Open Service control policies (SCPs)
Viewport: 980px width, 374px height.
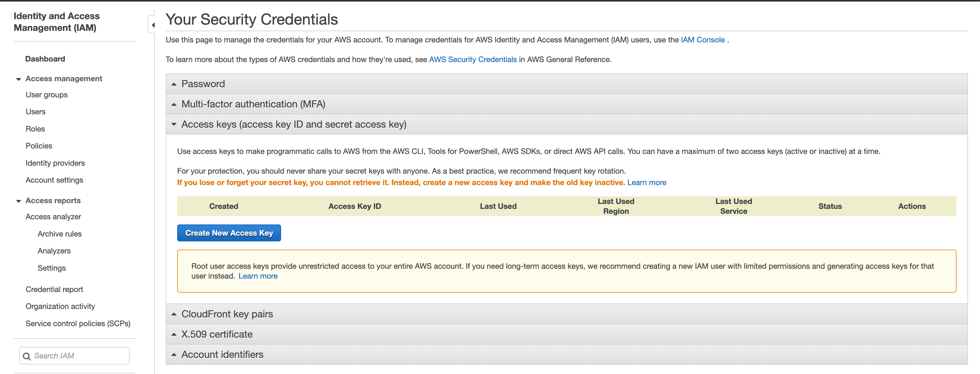tap(78, 323)
